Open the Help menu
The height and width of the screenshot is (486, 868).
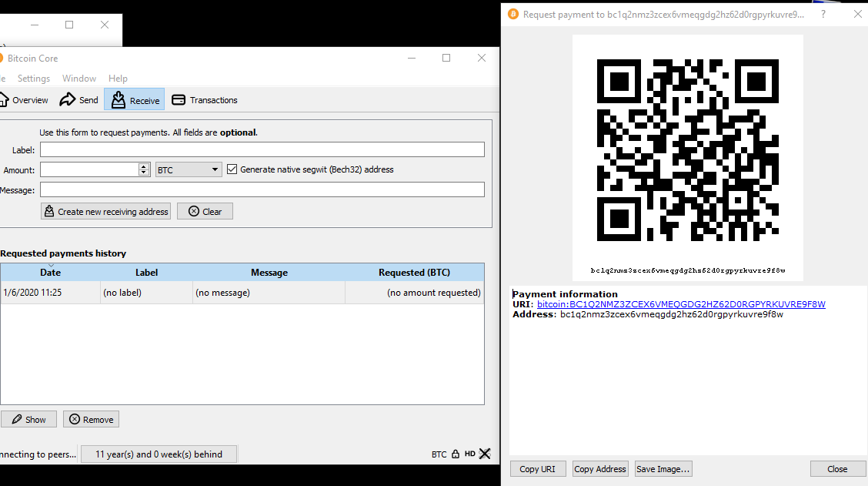(x=118, y=78)
